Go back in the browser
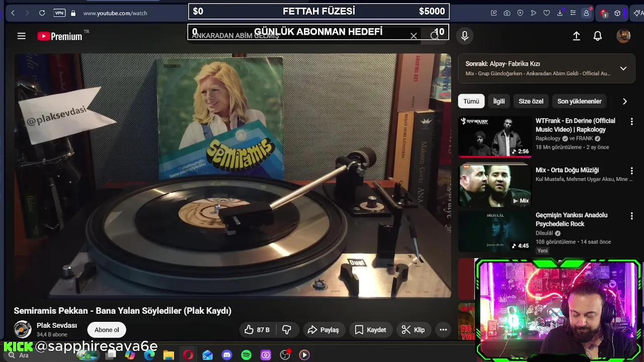Screen dimensions: 644x362 (13, 13)
